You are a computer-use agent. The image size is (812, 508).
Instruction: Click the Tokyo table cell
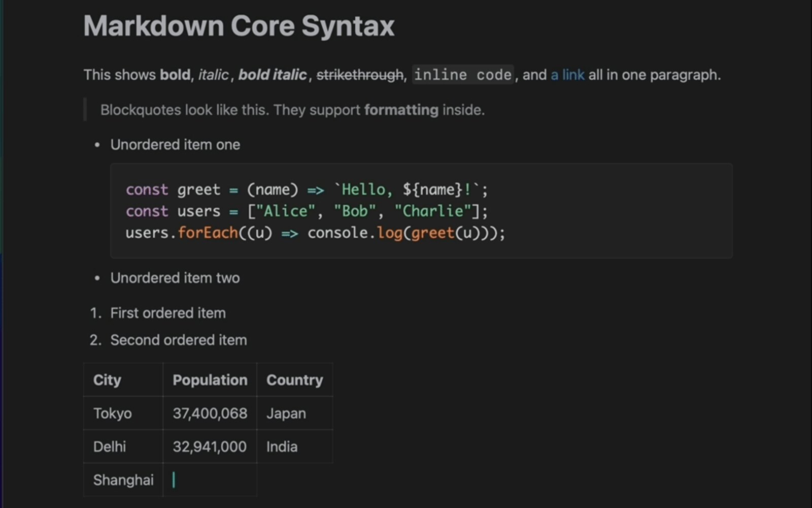coord(123,414)
